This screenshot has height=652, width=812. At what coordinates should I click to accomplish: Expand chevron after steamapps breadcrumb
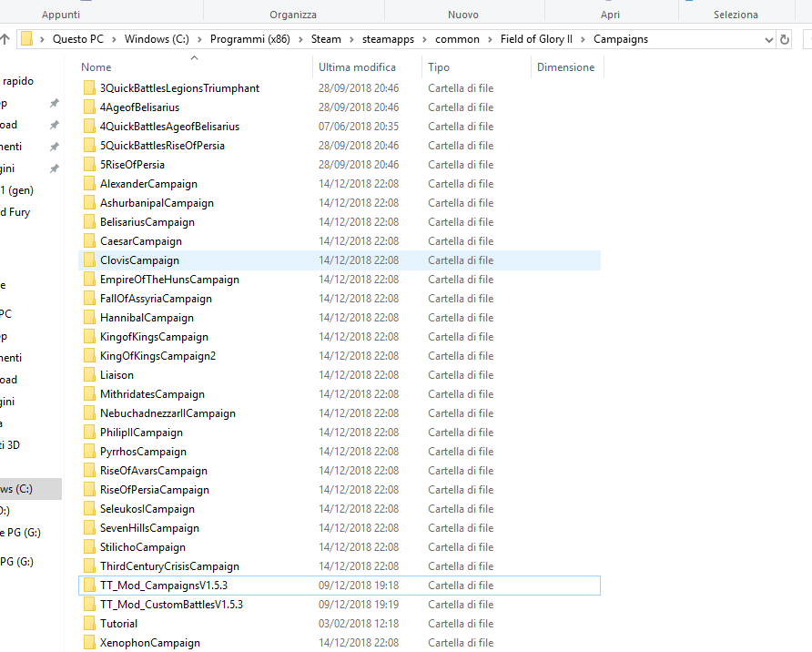tap(424, 39)
